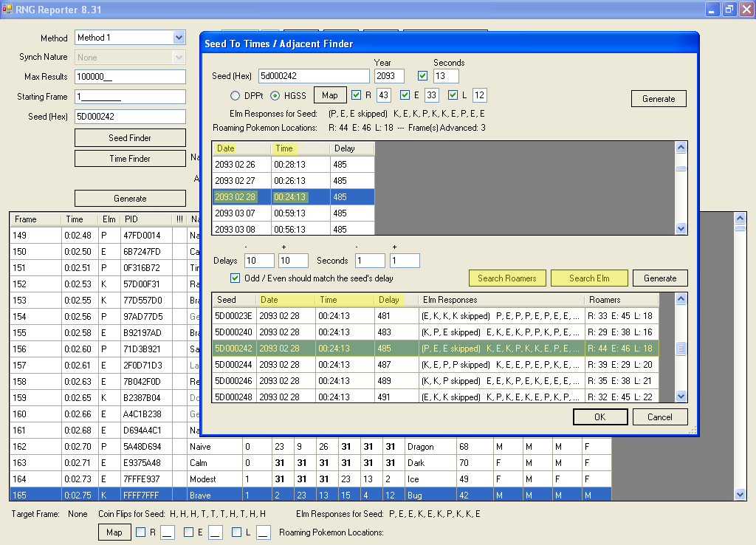Toggle the Seconds checkbox in the dialog
Image resolution: width=756 pixels, height=545 pixels.
(422, 76)
